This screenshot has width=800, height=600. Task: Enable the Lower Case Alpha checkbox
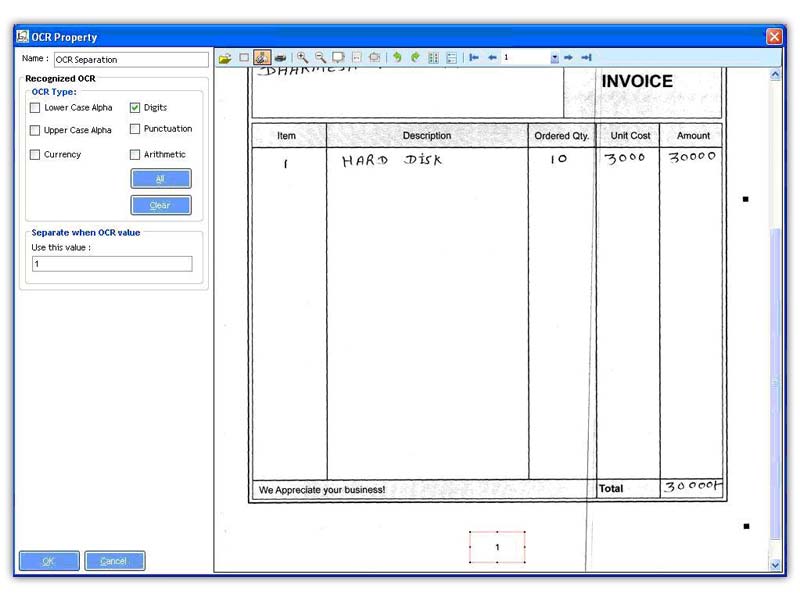coord(36,108)
